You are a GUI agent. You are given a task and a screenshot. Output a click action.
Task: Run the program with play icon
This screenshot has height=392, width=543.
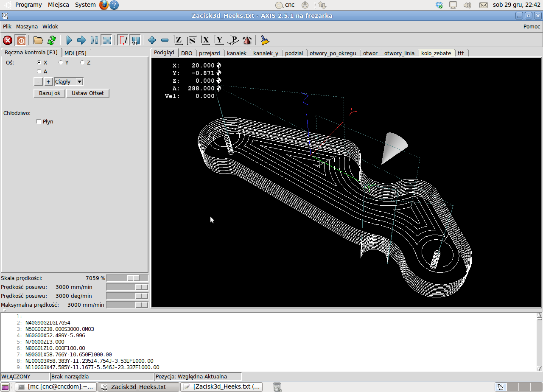(x=69, y=40)
